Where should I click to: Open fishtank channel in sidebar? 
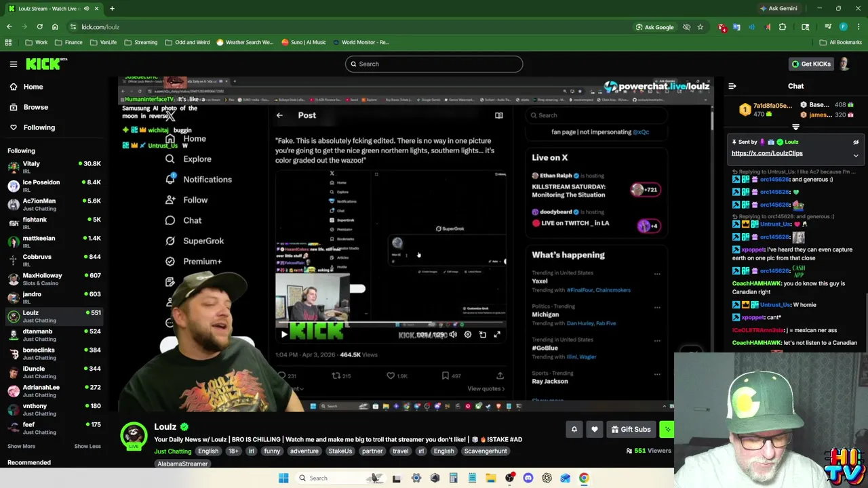pyautogui.click(x=54, y=223)
